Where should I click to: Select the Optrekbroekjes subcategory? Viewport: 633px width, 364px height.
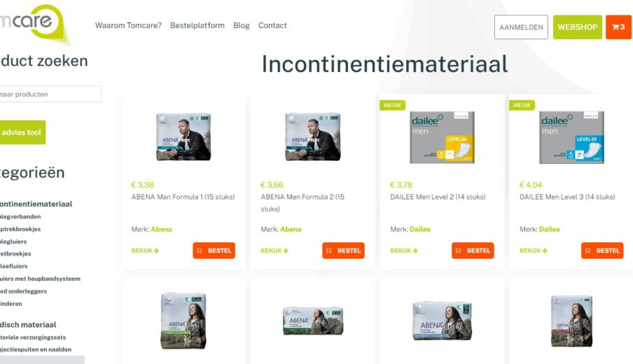click(20, 229)
